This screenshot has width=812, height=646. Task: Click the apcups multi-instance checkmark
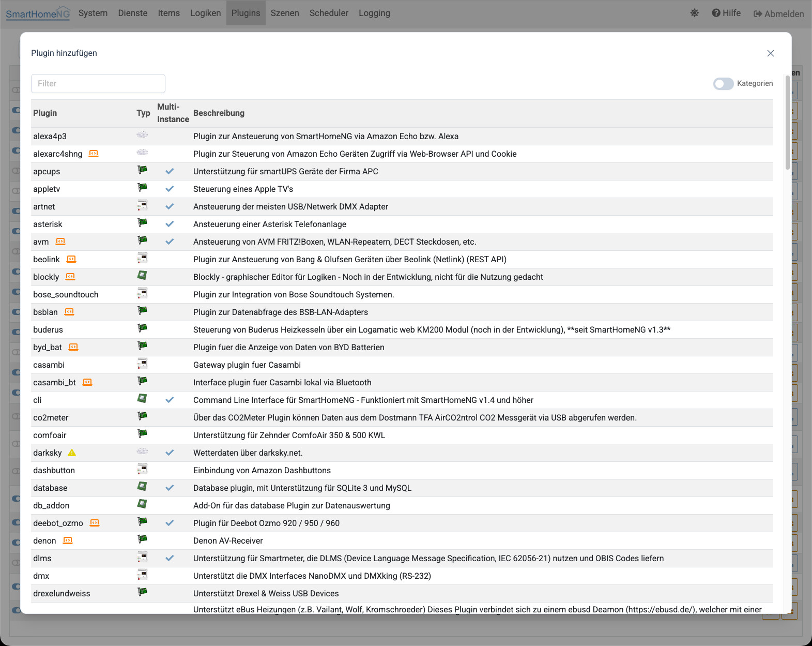(x=170, y=171)
